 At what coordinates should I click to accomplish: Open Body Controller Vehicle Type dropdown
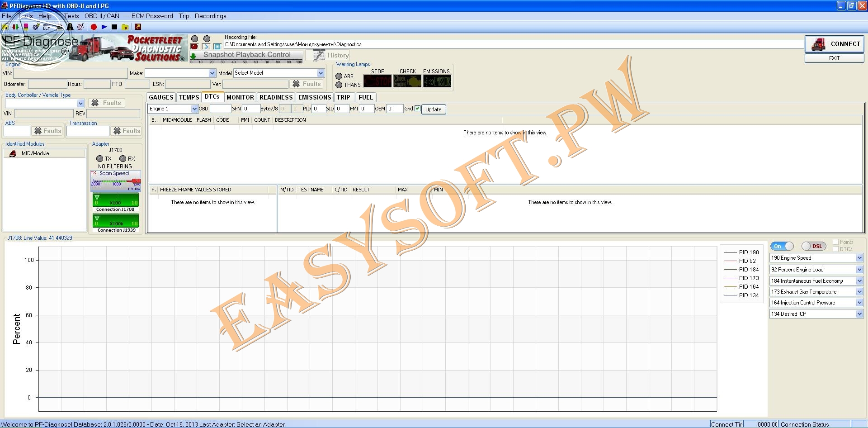(x=80, y=104)
